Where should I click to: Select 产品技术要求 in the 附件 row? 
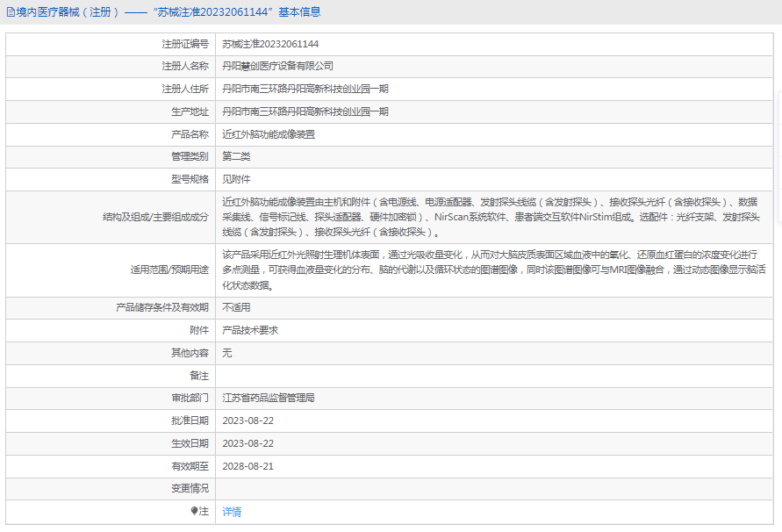click(250, 330)
